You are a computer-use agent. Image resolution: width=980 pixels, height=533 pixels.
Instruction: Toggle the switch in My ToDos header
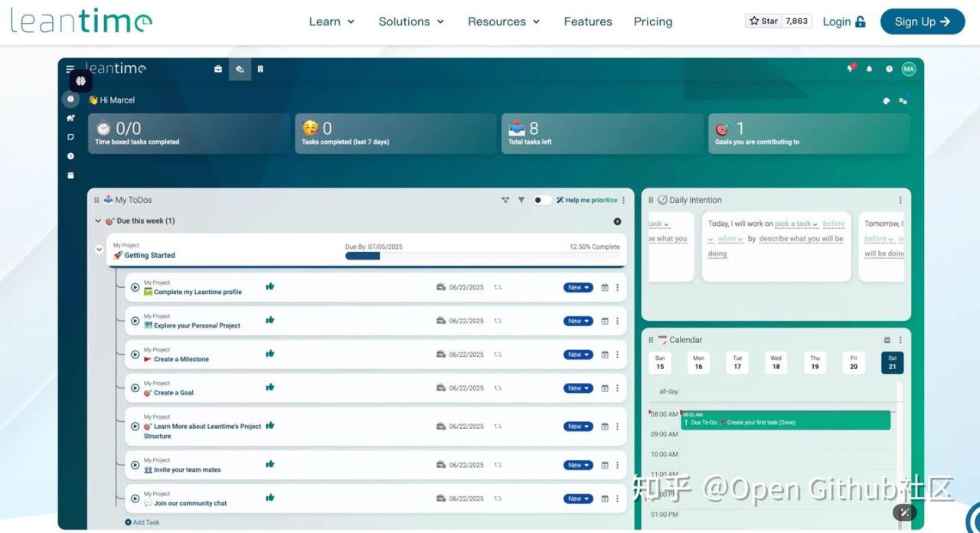coord(541,200)
